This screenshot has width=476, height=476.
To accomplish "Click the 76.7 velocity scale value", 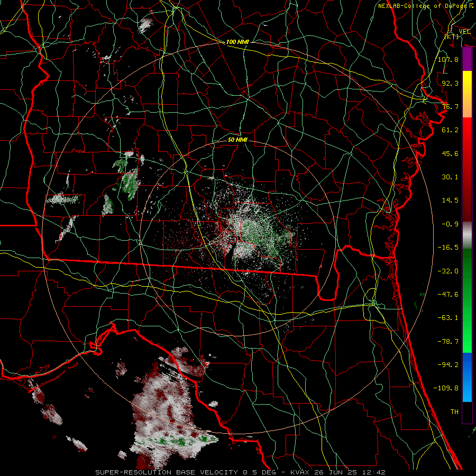I will tap(450, 106).
